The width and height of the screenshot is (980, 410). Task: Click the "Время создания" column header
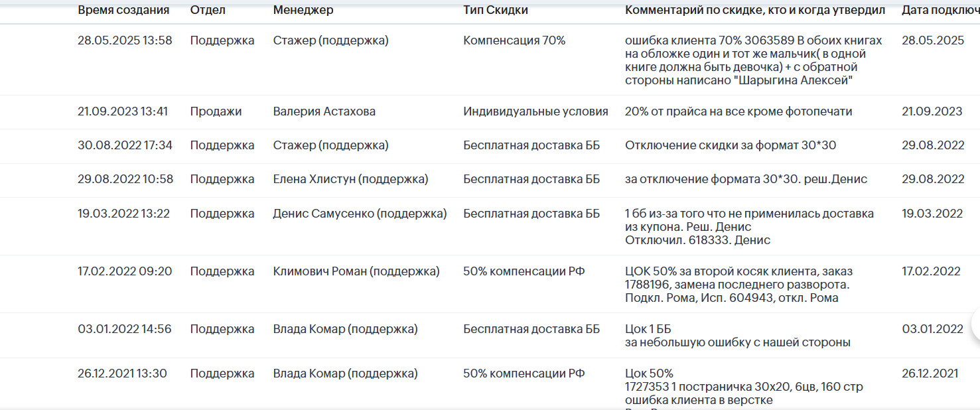tap(123, 10)
